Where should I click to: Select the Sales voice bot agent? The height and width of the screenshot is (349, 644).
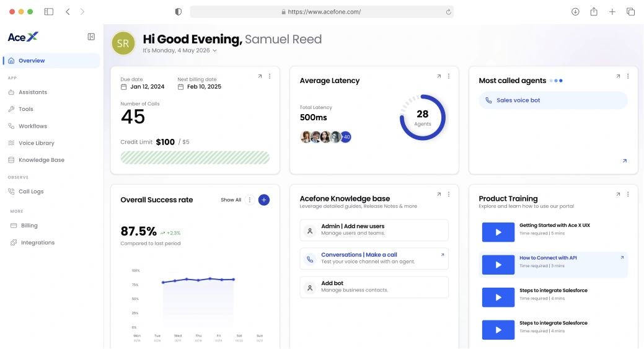pos(554,100)
